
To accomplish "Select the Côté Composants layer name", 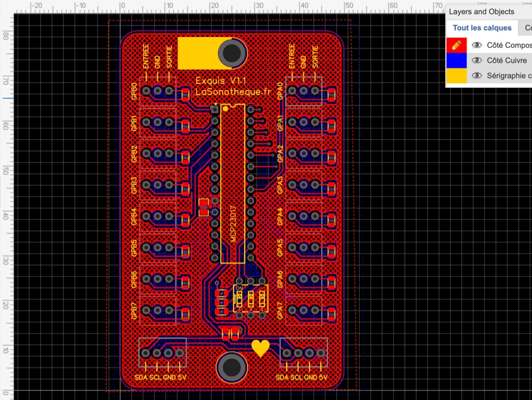I will (509, 45).
